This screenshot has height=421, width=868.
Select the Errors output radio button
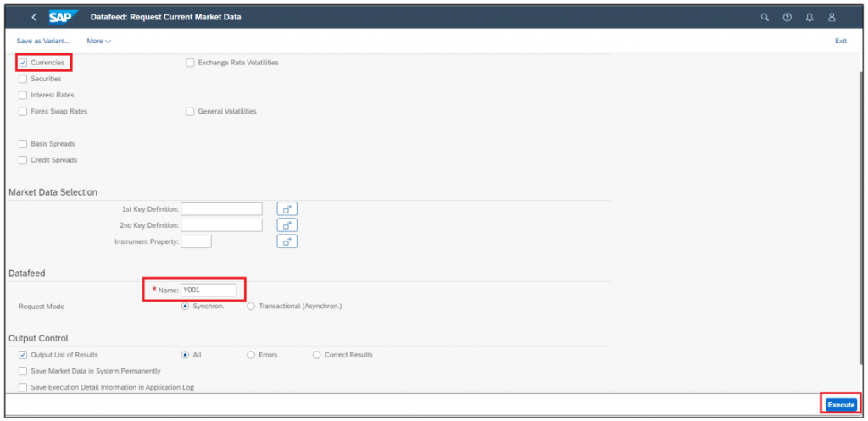coord(251,355)
